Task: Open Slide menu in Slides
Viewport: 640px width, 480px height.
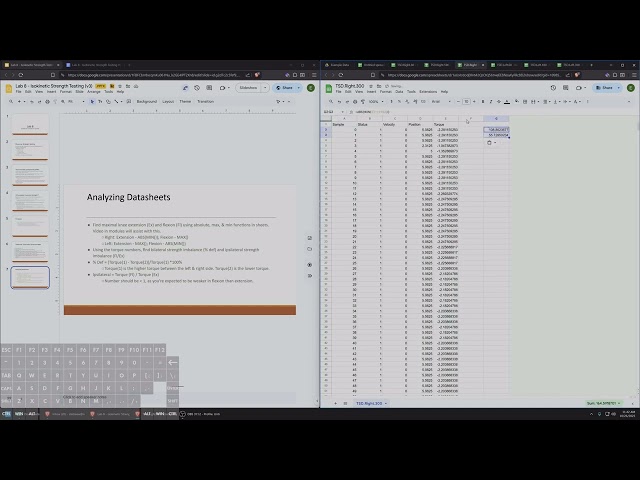Action: pyautogui.click(x=79, y=92)
